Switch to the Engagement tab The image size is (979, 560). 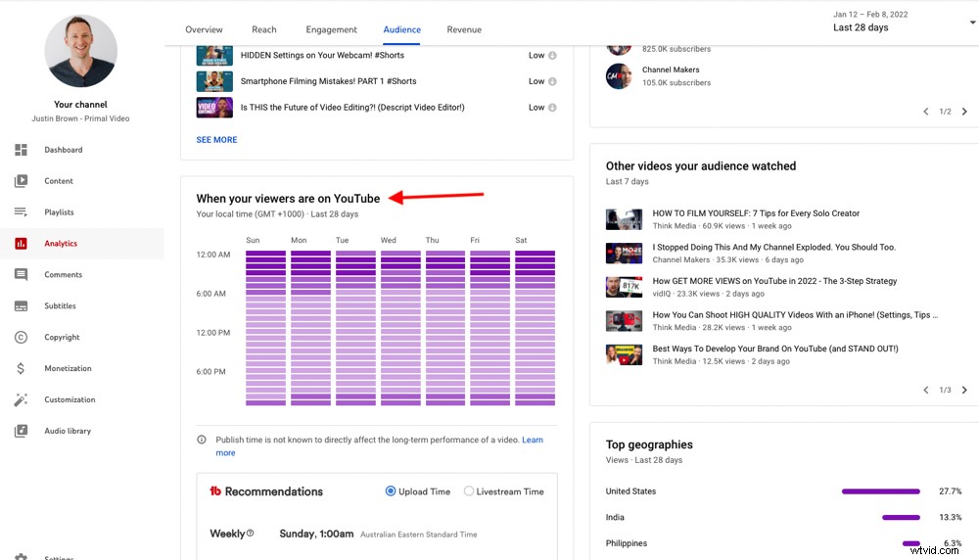click(332, 29)
